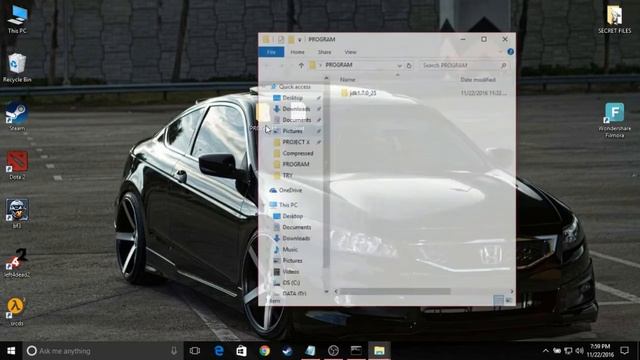
Task: Click the navigation pane scroll-down arrow
Action: [326, 291]
